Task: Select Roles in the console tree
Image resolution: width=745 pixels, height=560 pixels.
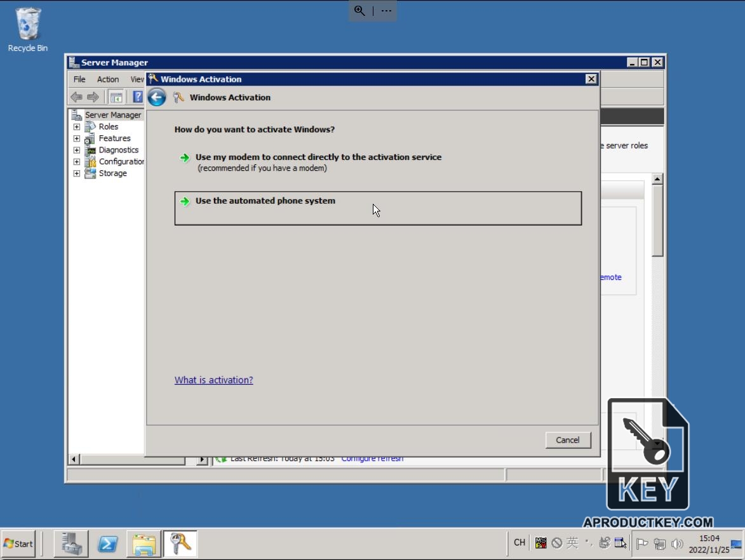Action: [109, 127]
